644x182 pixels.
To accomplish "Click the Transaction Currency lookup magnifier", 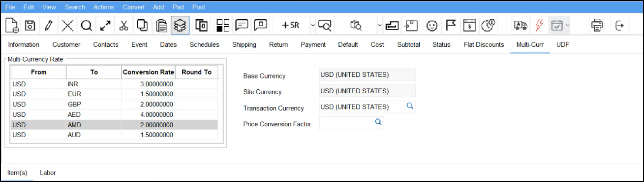I will tap(410, 107).
